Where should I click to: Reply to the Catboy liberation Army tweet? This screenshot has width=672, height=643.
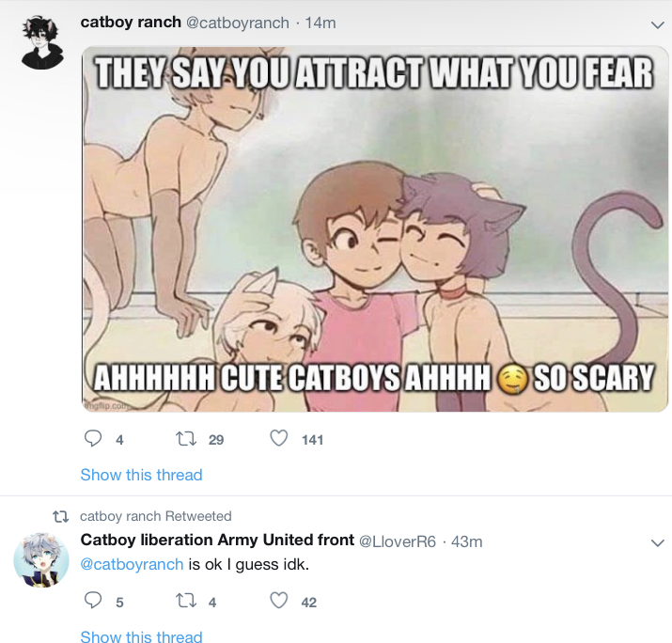coord(92,601)
